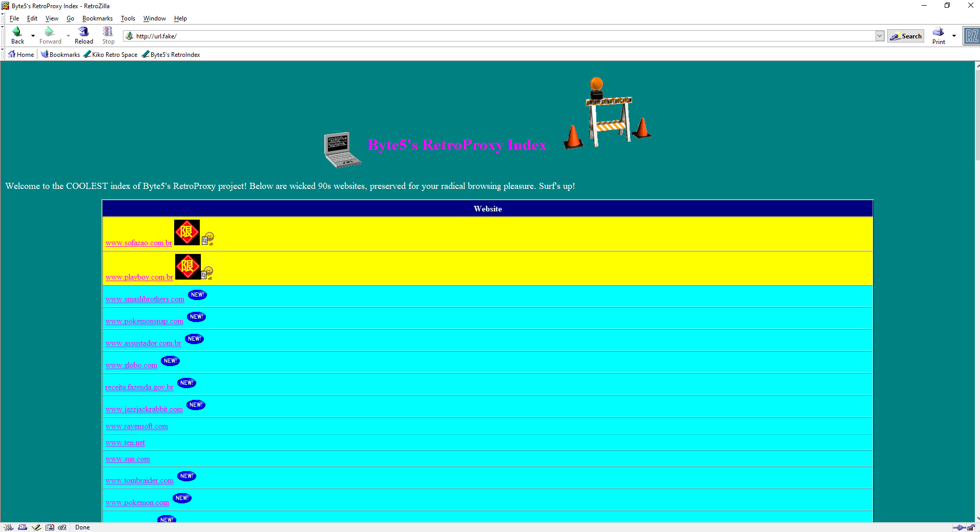This screenshot has width=980, height=532.
Task: Click the Back navigation button
Action: click(x=17, y=35)
